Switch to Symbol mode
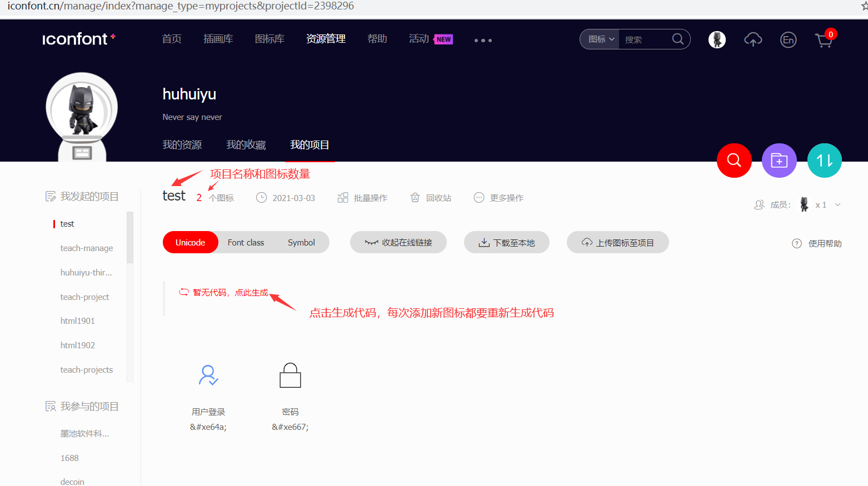Image resolution: width=868 pixels, height=486 pixels. click(301, 243)
